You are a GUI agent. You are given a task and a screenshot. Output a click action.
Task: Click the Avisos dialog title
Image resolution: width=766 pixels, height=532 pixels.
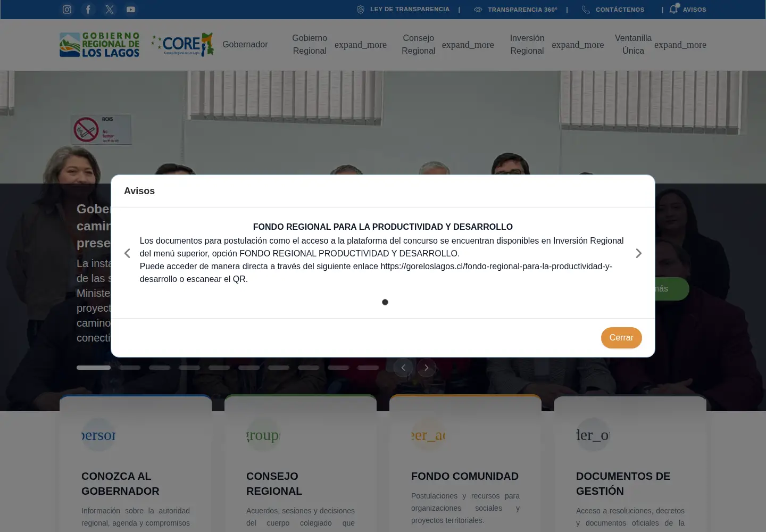tap(139, 191)
